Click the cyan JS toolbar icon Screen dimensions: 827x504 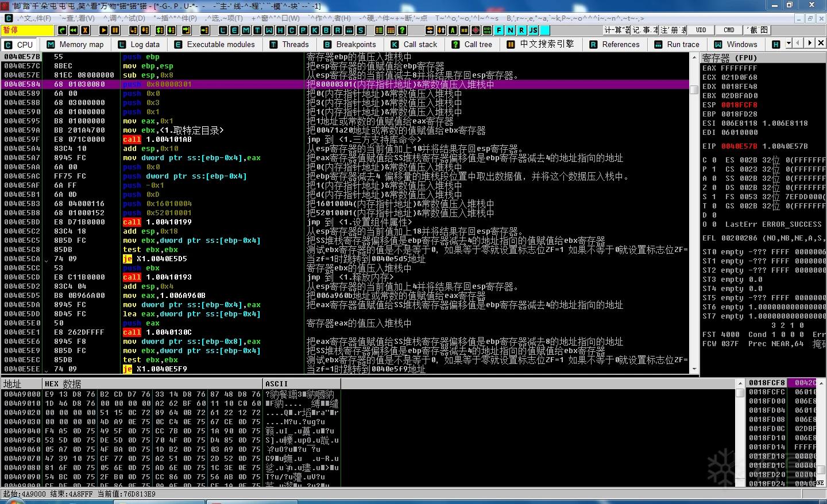pyautogui.click(x=534, y=30)
